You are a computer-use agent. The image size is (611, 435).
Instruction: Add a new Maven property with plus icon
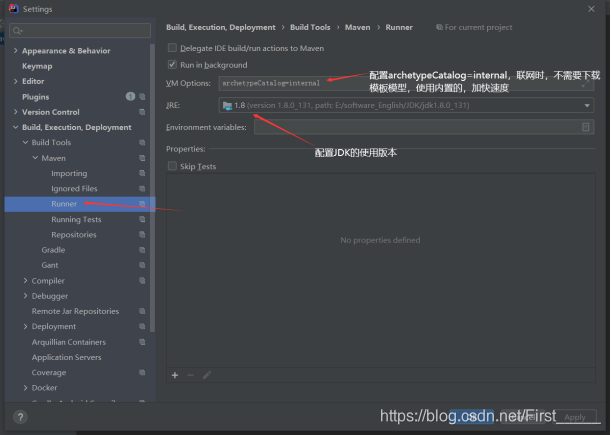(x=175, y=375)
